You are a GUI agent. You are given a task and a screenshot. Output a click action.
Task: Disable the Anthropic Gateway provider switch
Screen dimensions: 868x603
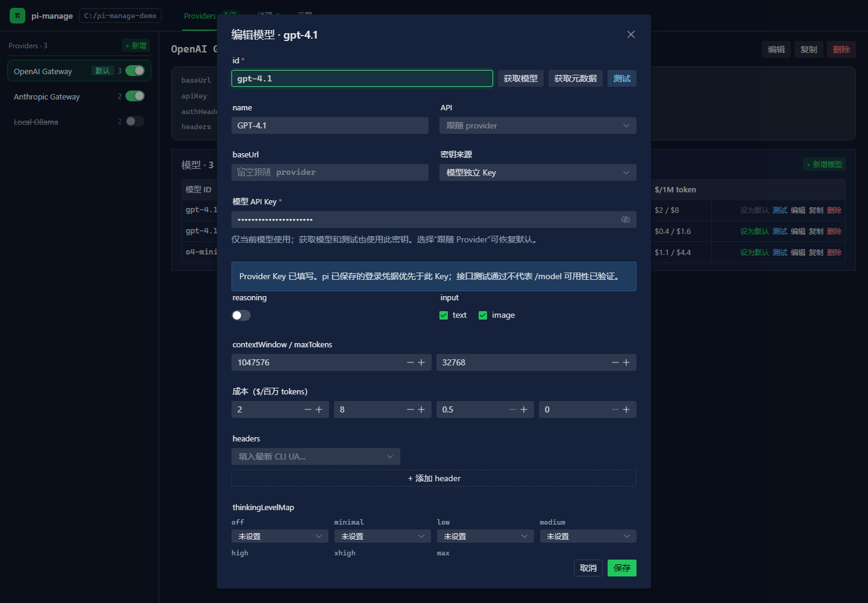135,96
